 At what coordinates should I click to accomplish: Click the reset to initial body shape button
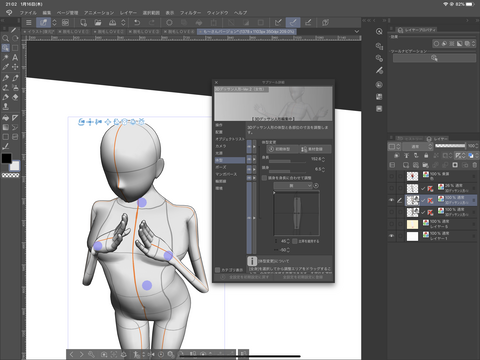[282, 149]
